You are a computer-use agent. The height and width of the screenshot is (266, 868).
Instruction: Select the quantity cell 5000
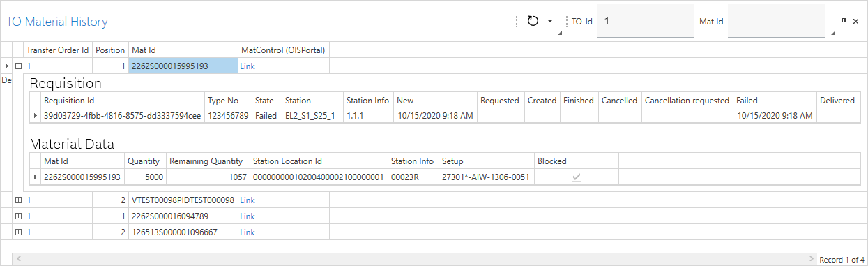point(144,177)
